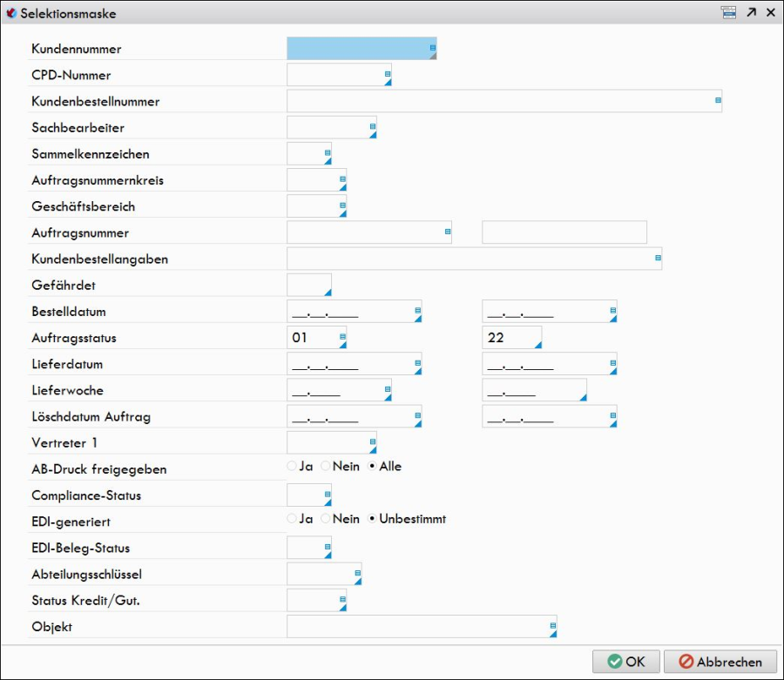Image resolution: width=784 pixels, height=680 pixels.
Task: Select Ja for AB-Druck freigegeben
Action: point(292,466)
